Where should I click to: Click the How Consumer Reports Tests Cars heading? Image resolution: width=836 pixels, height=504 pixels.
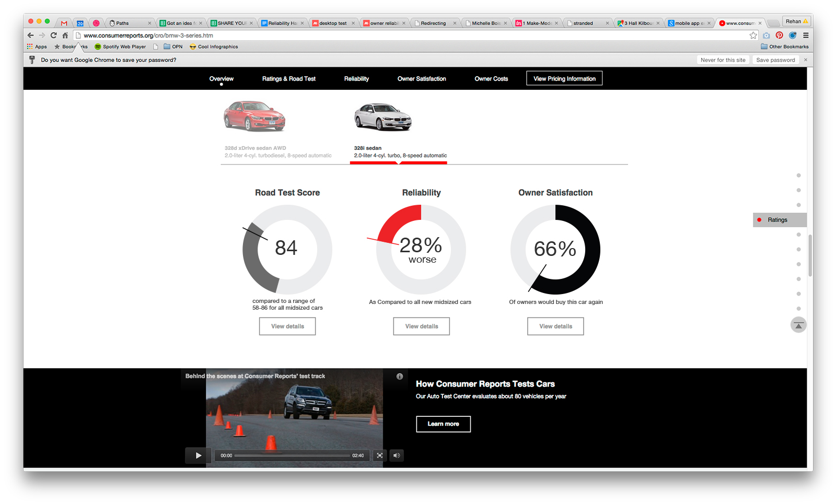[485, 384]
